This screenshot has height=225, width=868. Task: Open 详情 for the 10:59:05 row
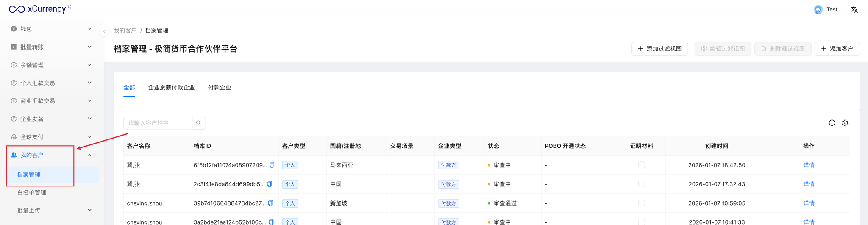point(809,203)
